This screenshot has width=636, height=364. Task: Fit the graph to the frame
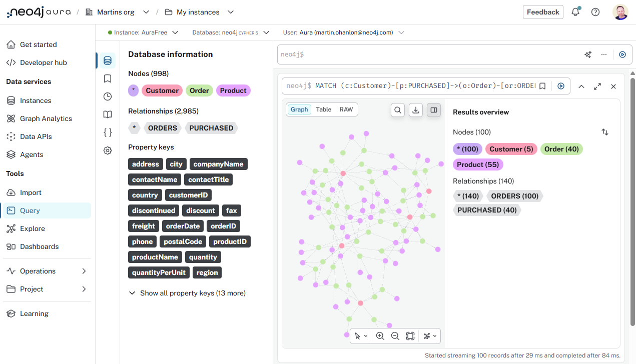[410, 335]
